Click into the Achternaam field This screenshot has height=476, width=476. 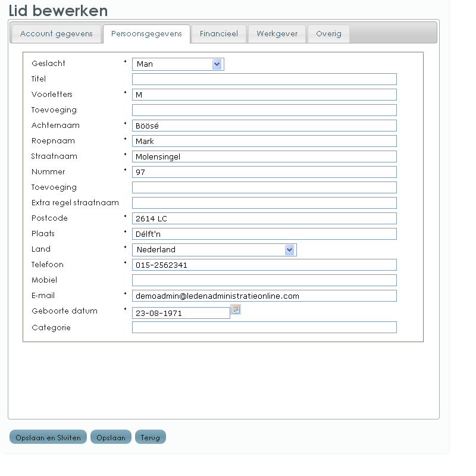264,126
